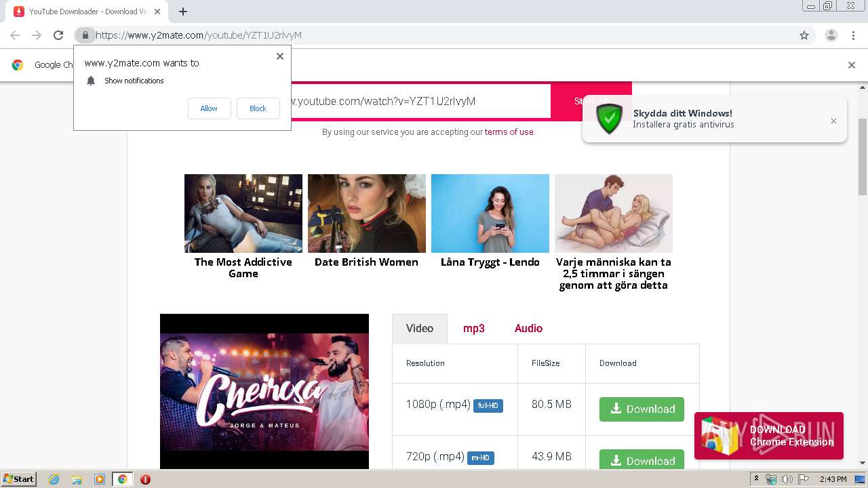Close the antivirus ad popup

[x=833, y=121]
